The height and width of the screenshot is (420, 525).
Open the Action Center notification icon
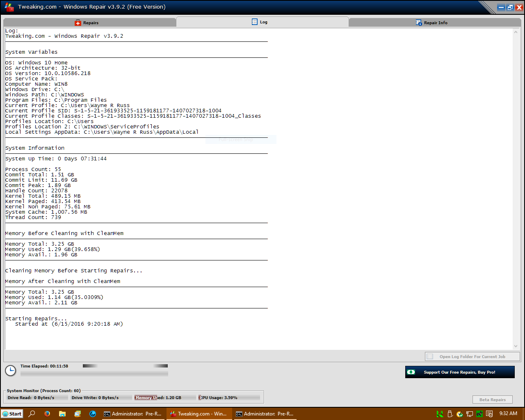pyautogui.click(x=489, y=414)
